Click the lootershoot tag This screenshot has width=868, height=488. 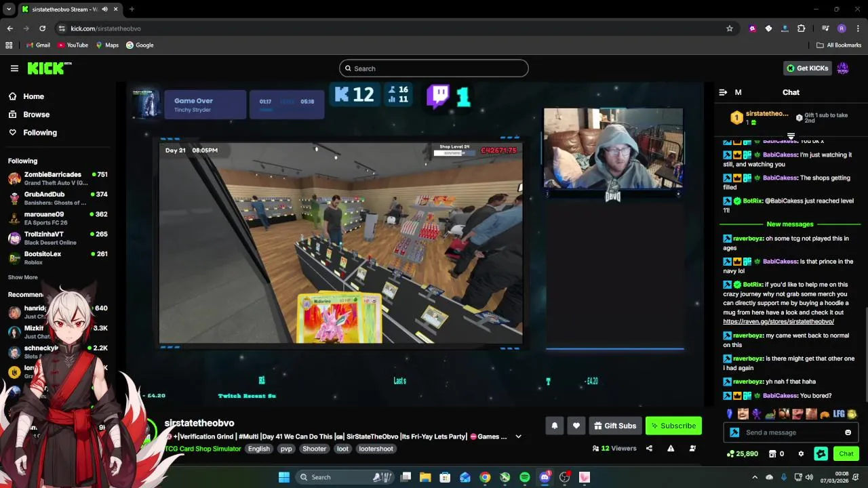(376, 449)
